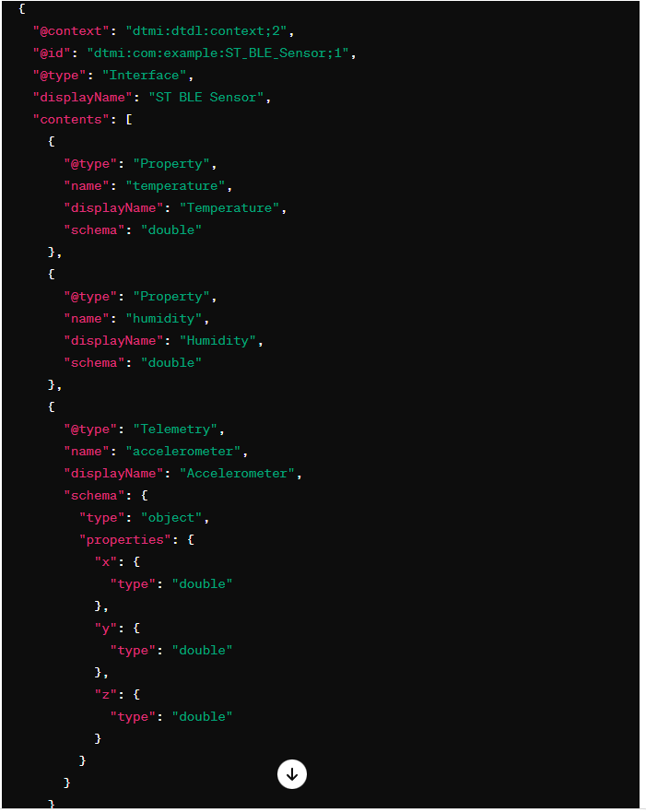This screenshot has height=812, width=646.
Task: Click the "Humidity" displayName value
Action: (x=217, y=341)
